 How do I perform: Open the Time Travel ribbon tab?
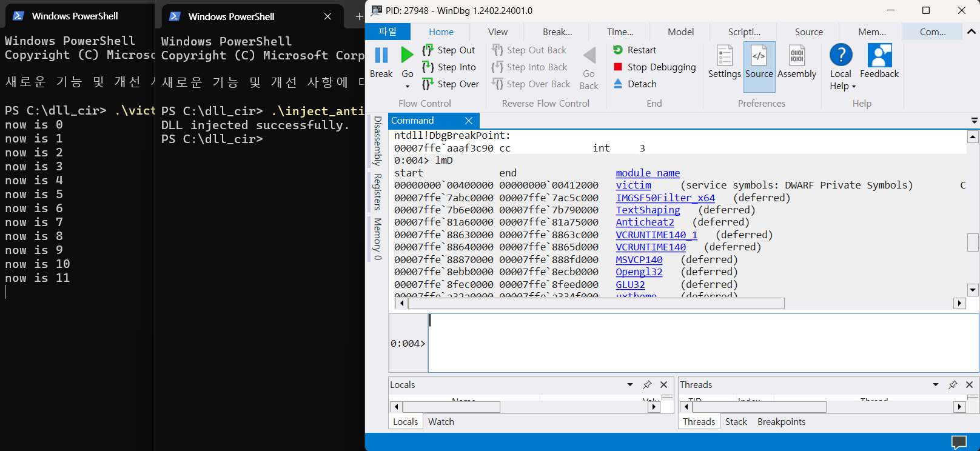[620, 32]
